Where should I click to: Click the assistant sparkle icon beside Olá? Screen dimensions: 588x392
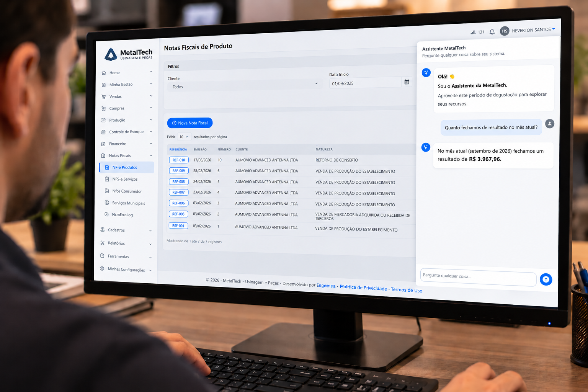[x=426, y=73]
